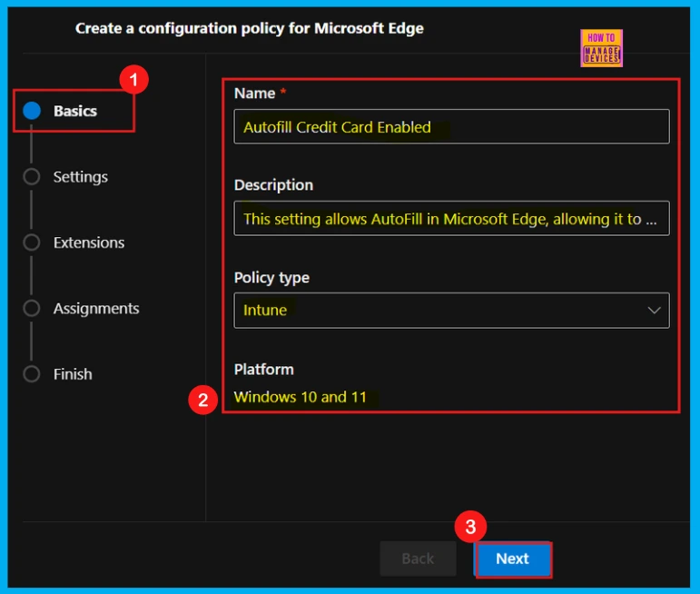700x594 pixels.
Task: Click the Windows 10 and 11 platform text
Action: click(300, 397)
